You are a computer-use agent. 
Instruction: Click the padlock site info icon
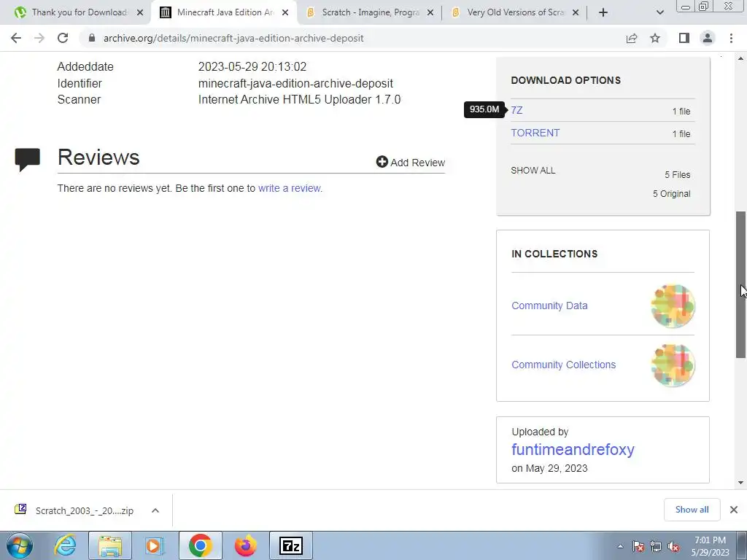click(x=92, y=38)
